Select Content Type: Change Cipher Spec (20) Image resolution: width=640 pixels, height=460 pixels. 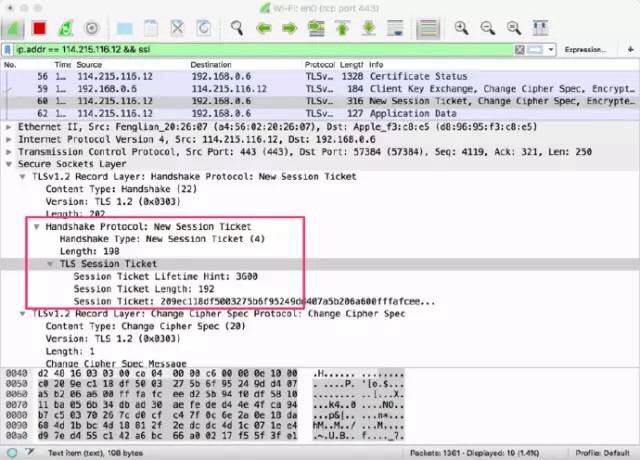[146, 326]
